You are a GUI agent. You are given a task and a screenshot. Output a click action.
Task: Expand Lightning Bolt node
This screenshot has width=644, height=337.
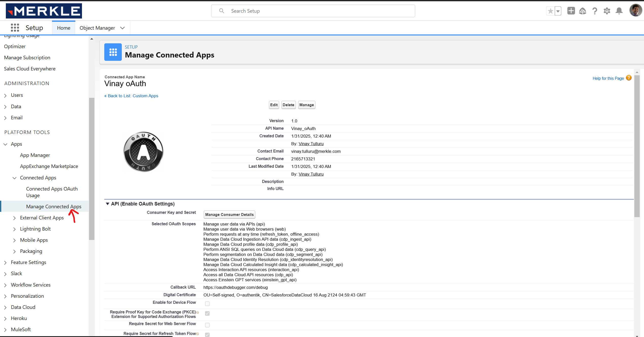pos(14,229)
